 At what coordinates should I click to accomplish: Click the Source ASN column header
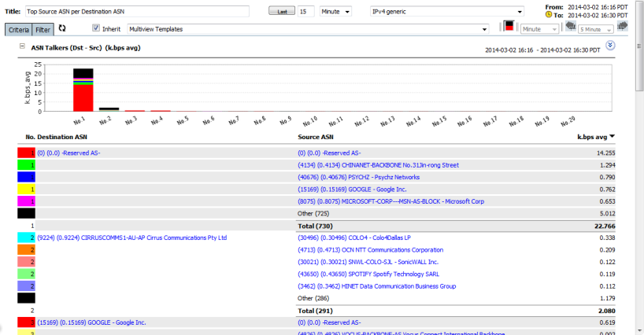pos(316,137)
